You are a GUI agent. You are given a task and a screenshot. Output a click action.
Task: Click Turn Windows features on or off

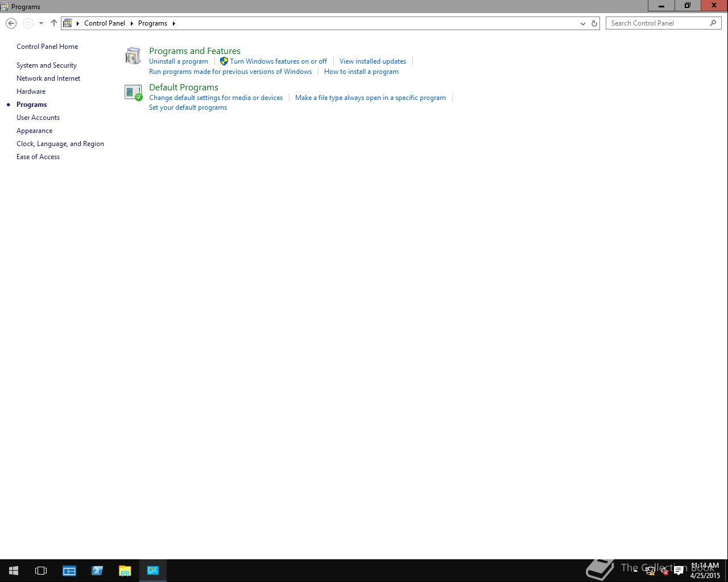(x=278, y=61)
